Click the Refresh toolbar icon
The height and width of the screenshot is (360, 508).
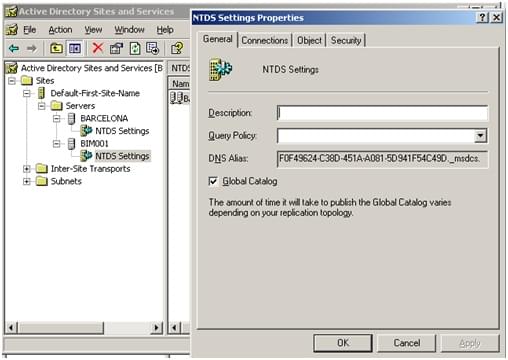click(135, 48)
